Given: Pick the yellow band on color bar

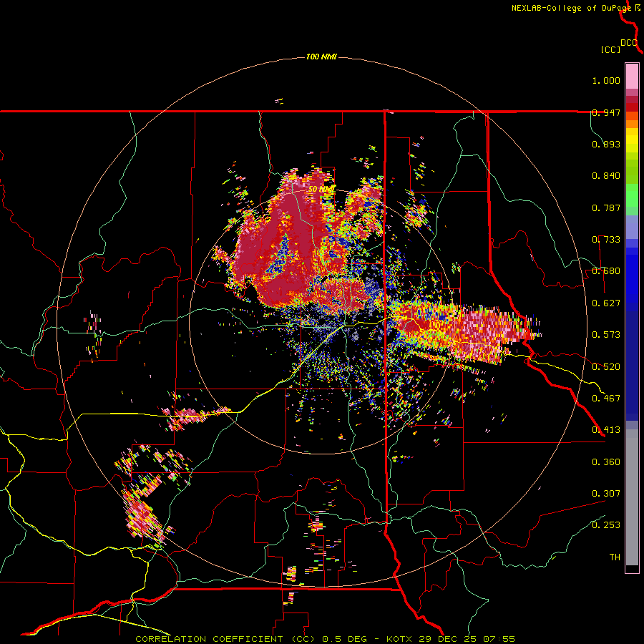Looking at the screenshot, I should coord(632,141).
